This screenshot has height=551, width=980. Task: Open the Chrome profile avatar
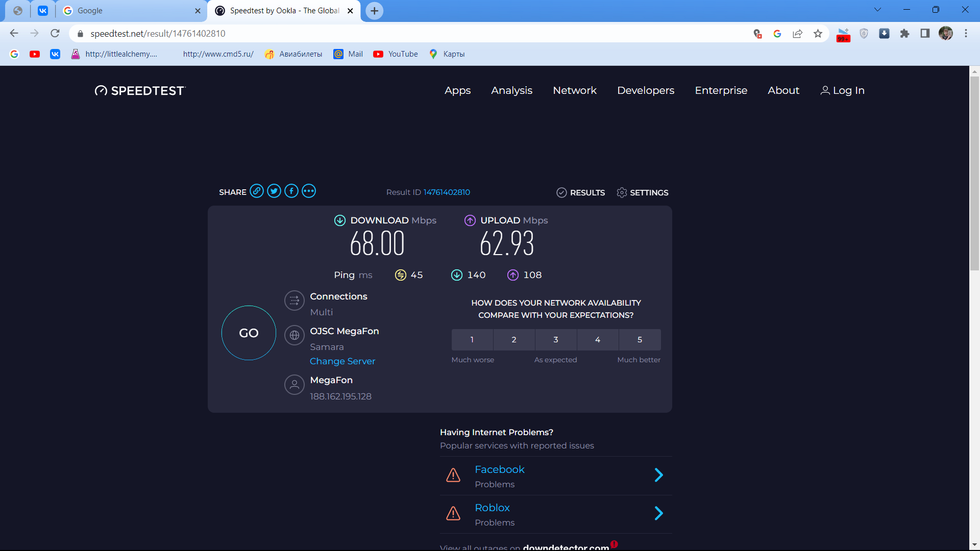(x=945, y=34)
